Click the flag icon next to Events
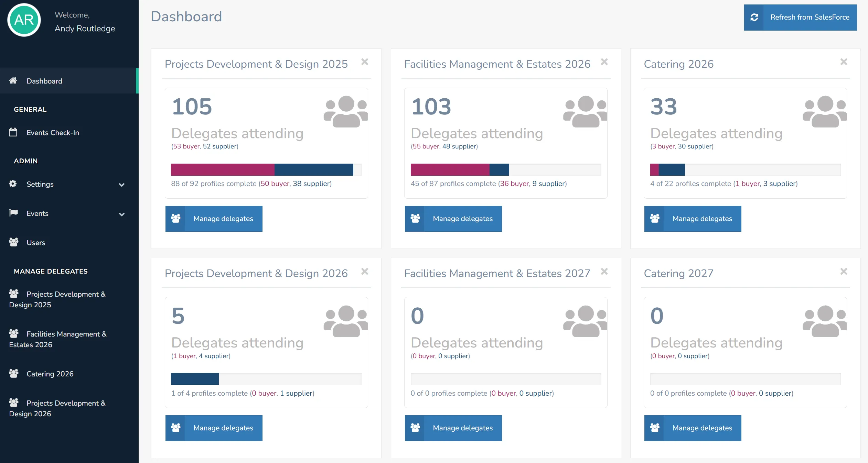The width and height of the screenshot is (868, 463). tap(13, 213)
